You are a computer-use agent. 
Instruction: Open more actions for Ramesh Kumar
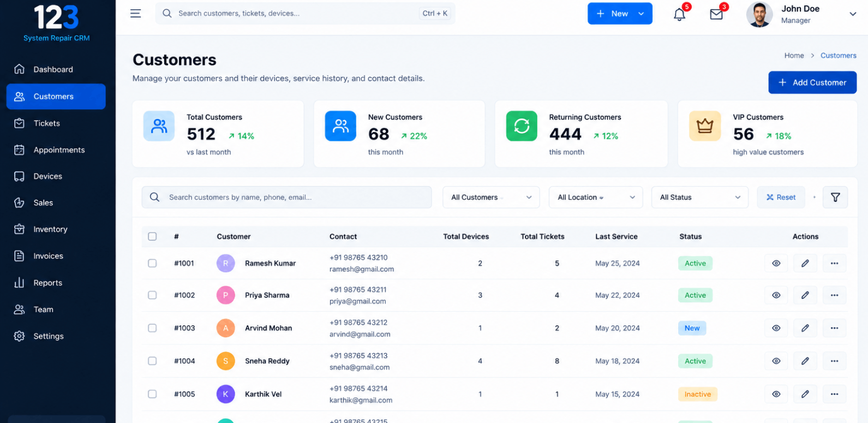[x=834, y=263]
